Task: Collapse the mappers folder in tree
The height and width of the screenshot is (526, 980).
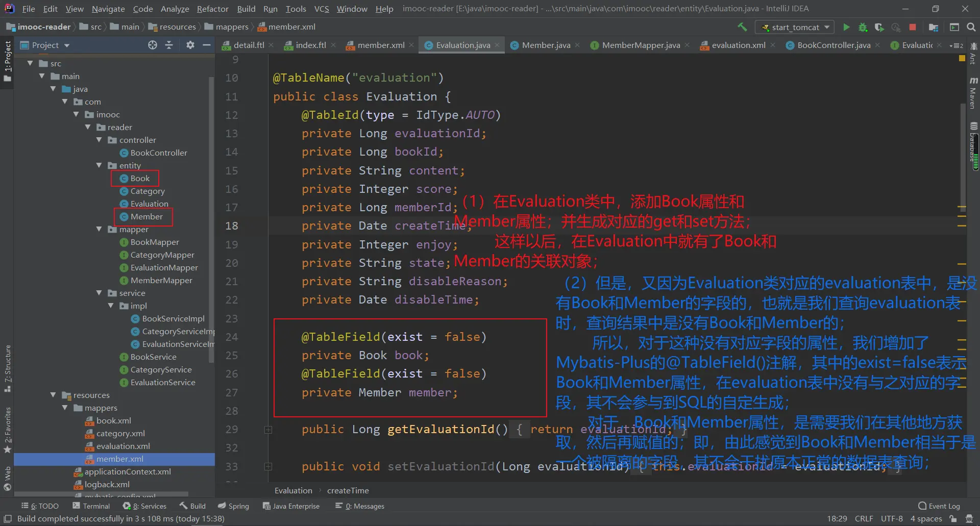Action: pos(65,408)
